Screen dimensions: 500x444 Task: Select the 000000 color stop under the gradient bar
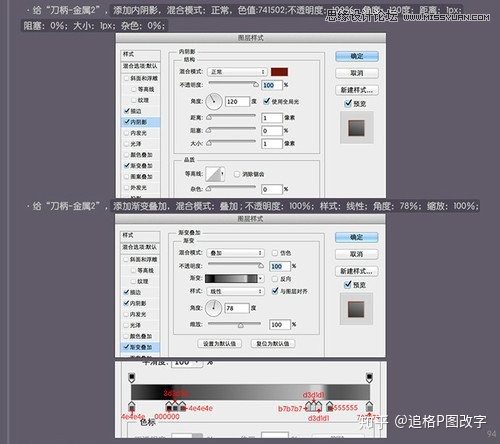[x=169, y=406]
